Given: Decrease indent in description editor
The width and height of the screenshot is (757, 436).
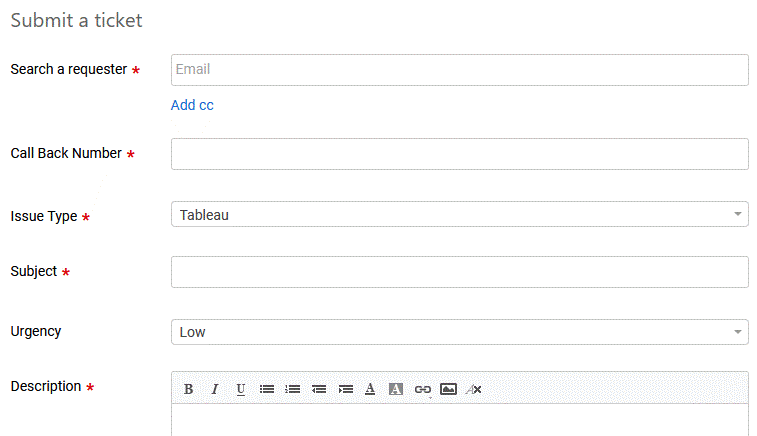Looking at the screenshot, I should tap(319, 389).
